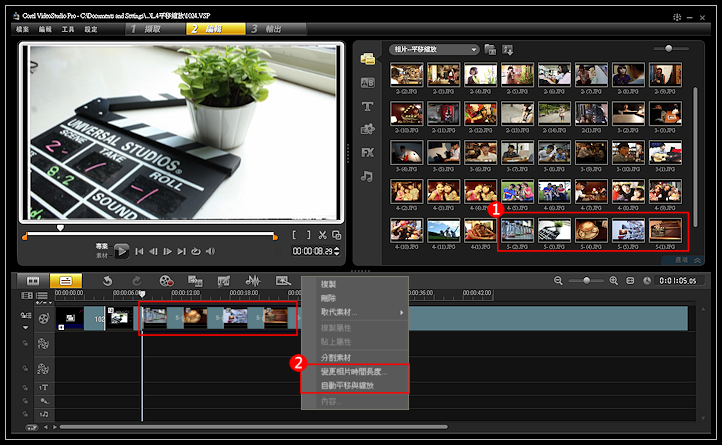Click the Play button in preview
Viewport: 722px width, 445px height.
(x=122, y=251)
